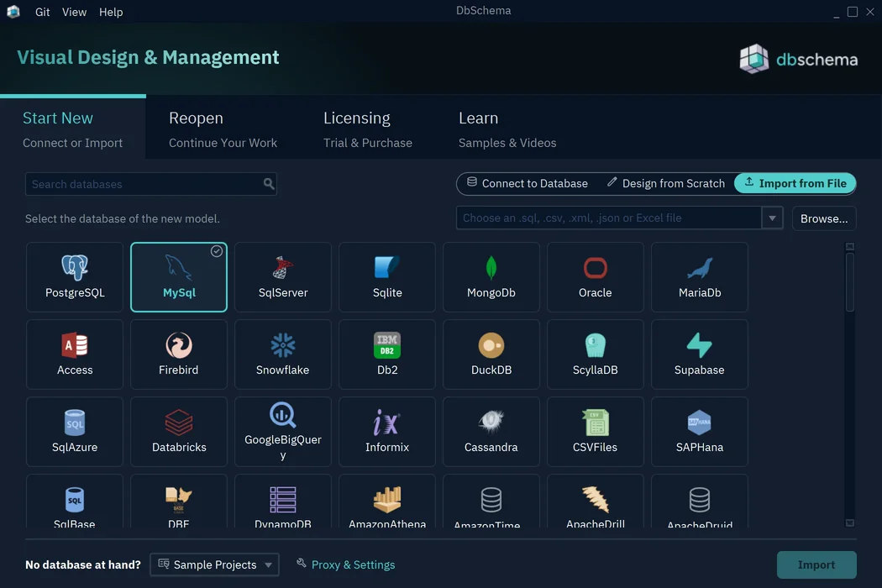This screenshot has height=588, width=882.
Task: Pick the GoogleBigQuery tile
Action: pos(283,432)
